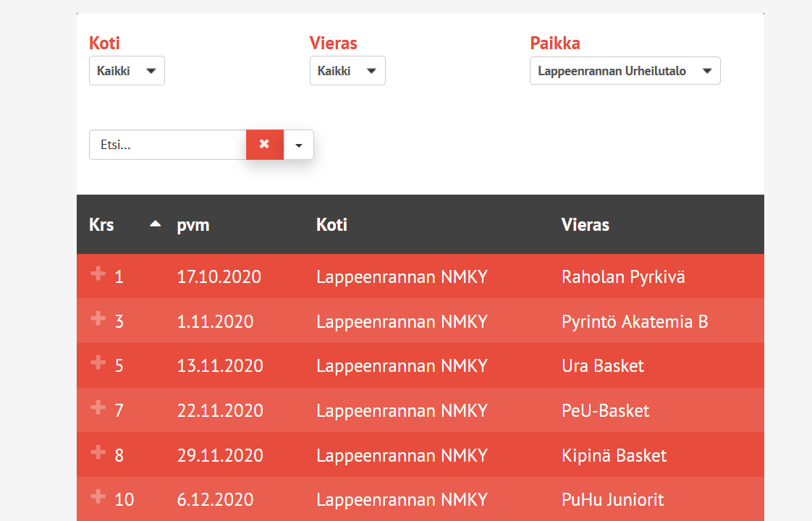812x521 pixels.
Task: Select date 29.11.2020
Action: click(220, 455)
